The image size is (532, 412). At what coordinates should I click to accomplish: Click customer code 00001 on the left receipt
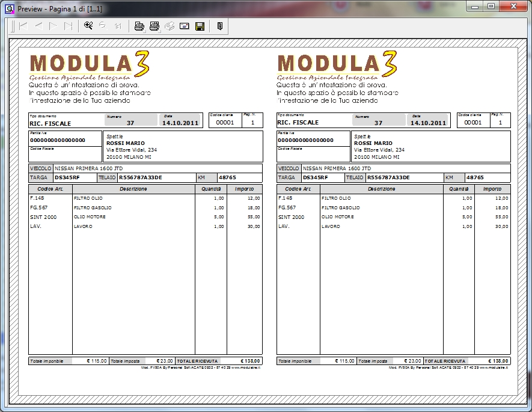225,123
